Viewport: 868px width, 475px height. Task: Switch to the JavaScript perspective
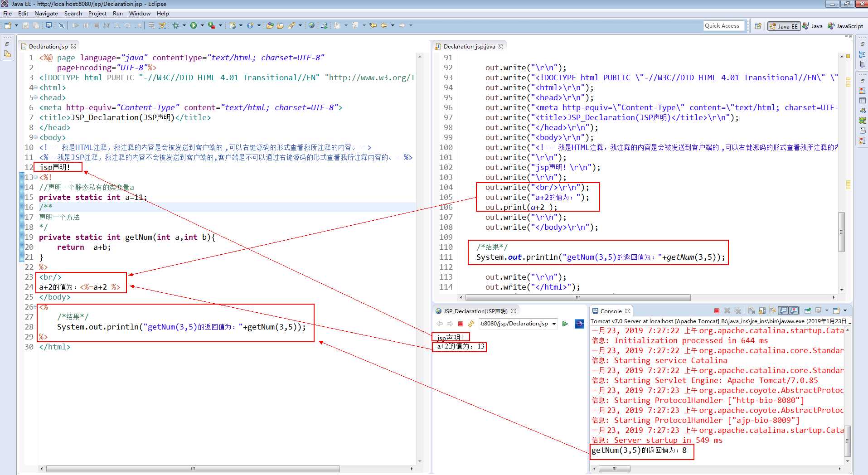click(x=845, y=26)
